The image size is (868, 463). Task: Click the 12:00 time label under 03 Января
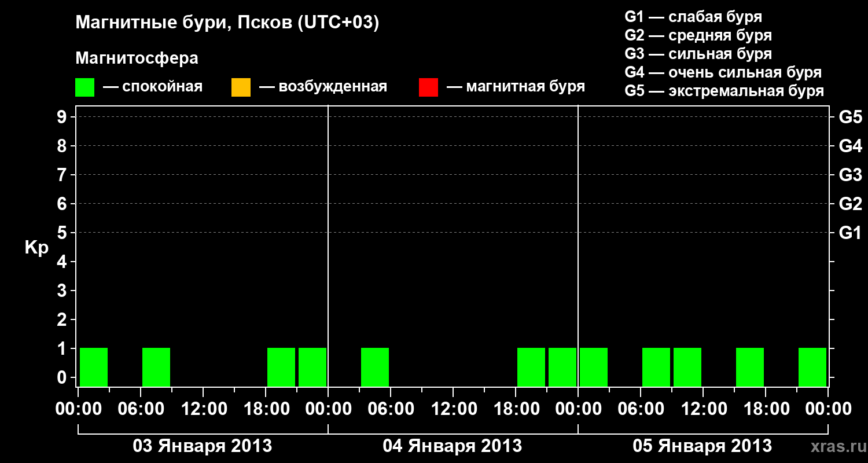tap(203, 409)
